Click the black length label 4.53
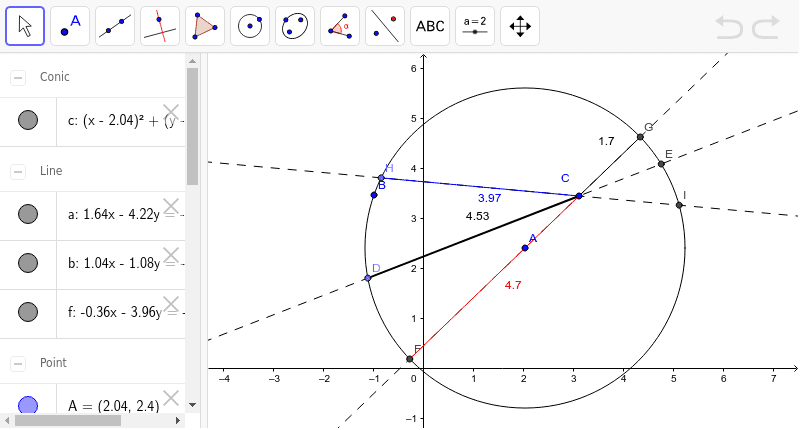Image resolution: width=800 pixels, height=430 pixels. pos(478,216)
